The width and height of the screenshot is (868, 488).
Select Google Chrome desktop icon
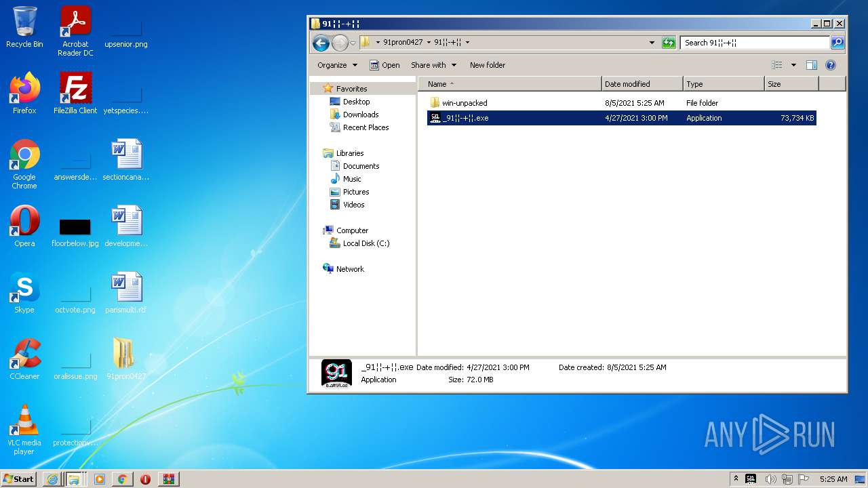24,164
